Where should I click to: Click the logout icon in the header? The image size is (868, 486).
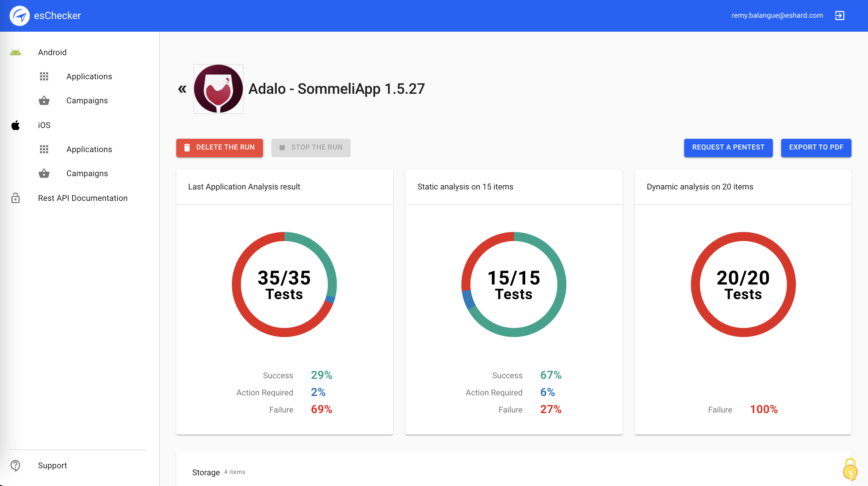point(839,16)
